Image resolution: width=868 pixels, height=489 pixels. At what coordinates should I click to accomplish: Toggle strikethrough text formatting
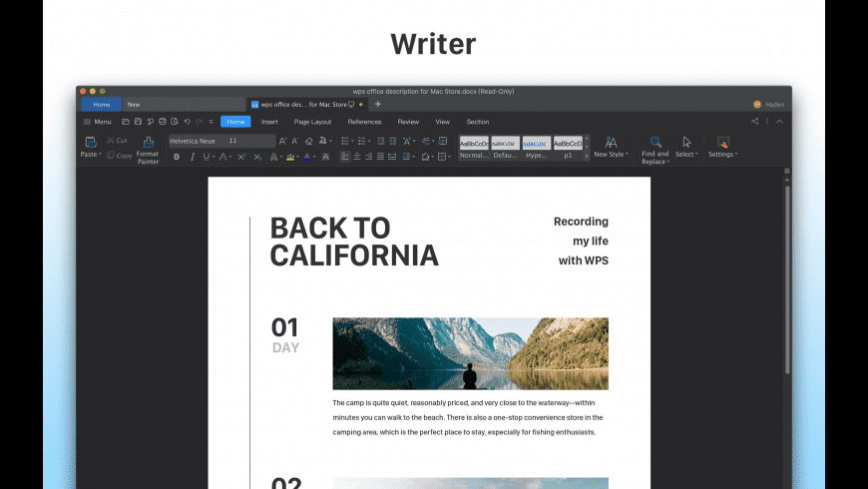click(x=223, y=158)
